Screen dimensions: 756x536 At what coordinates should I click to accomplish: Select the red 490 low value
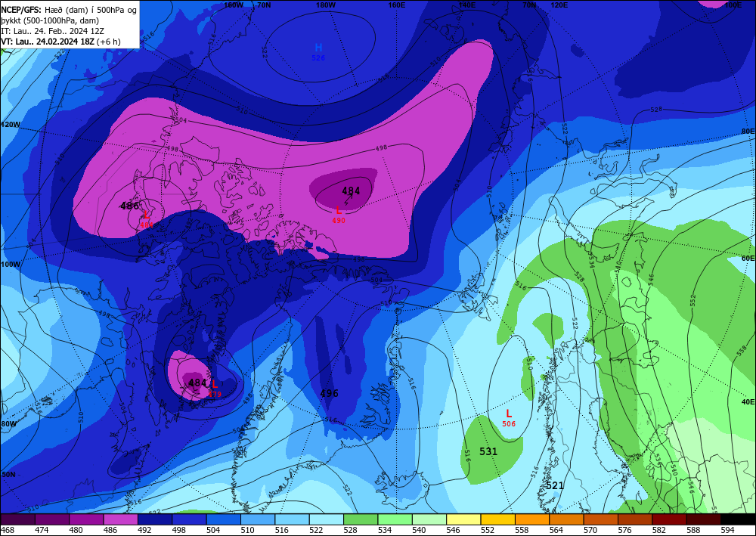click(x=339, y=220)
